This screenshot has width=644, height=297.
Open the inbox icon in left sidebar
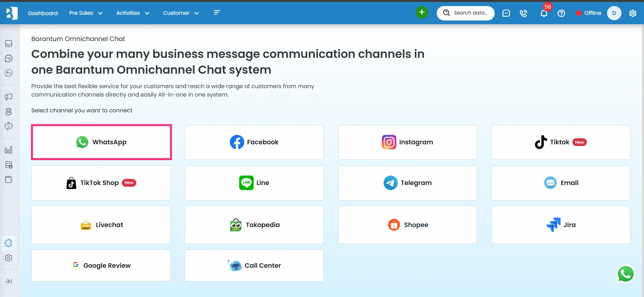coord(9,44)
